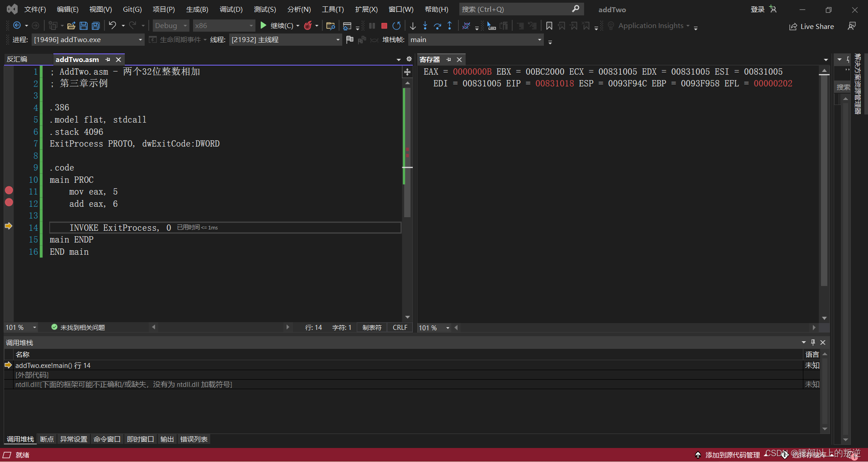Click the registers horizontal scrollbar right arrow
This screenshot has width=868, height=462.
tap(814, 328)
